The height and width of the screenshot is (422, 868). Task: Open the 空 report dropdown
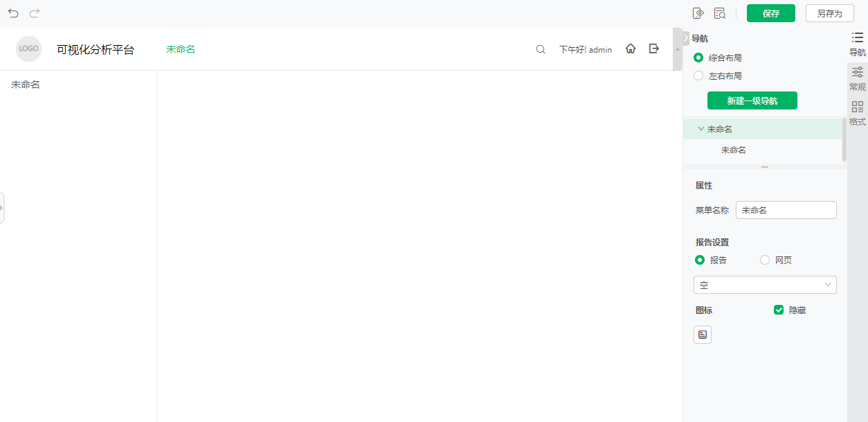coord(765,285)
